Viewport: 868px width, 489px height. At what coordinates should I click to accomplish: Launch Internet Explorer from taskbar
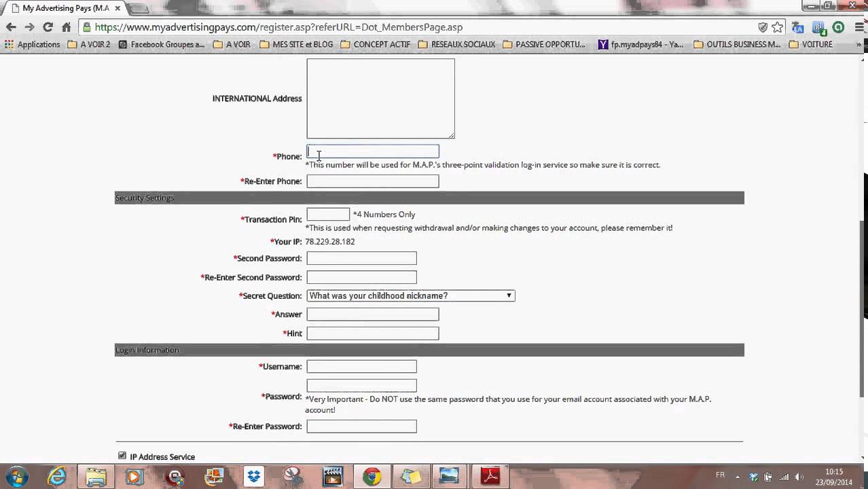(x=56, y=476)
